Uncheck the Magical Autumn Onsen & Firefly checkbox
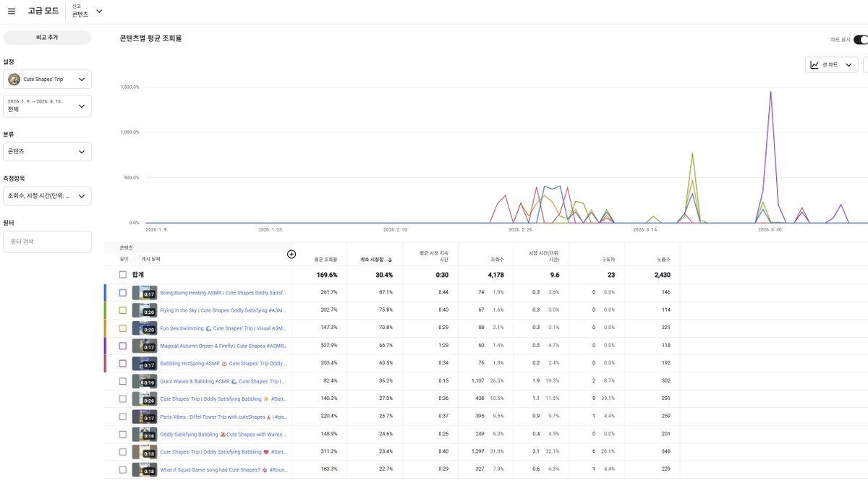This screenshot has width=868, height=486. click(x=123, y=346)
